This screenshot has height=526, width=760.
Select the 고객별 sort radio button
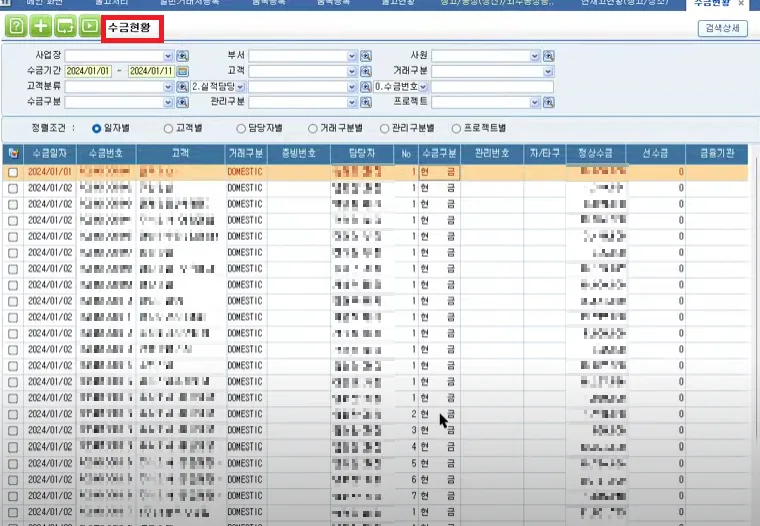tap(168, 128)
